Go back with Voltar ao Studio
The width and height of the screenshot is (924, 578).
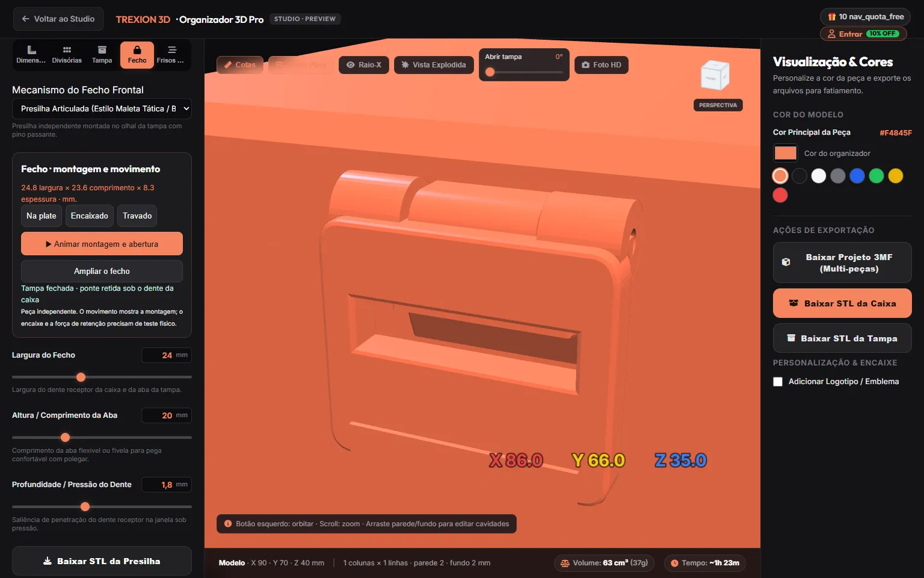pos(58,19)
